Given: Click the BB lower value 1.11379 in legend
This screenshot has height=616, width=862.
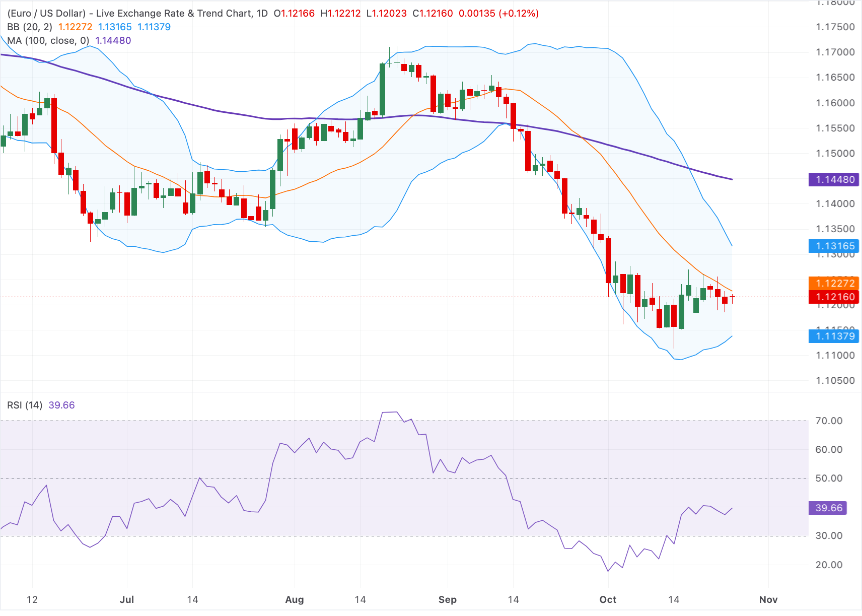Looking at the screenshot, I should pyautogui.click(x=154, y=27).
